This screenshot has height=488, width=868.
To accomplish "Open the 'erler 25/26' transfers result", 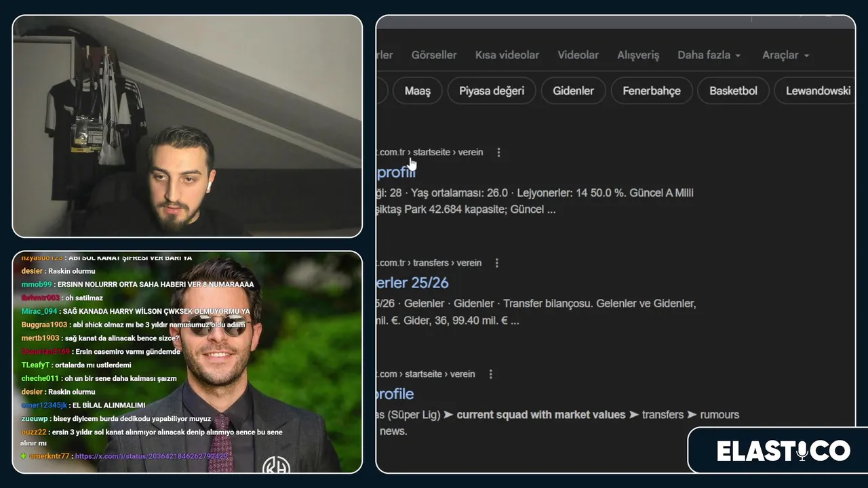I will (x=412, y=283).
